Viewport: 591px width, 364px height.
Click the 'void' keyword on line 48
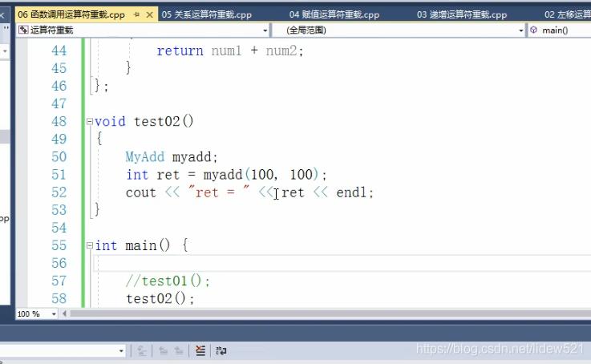point(110,121)
